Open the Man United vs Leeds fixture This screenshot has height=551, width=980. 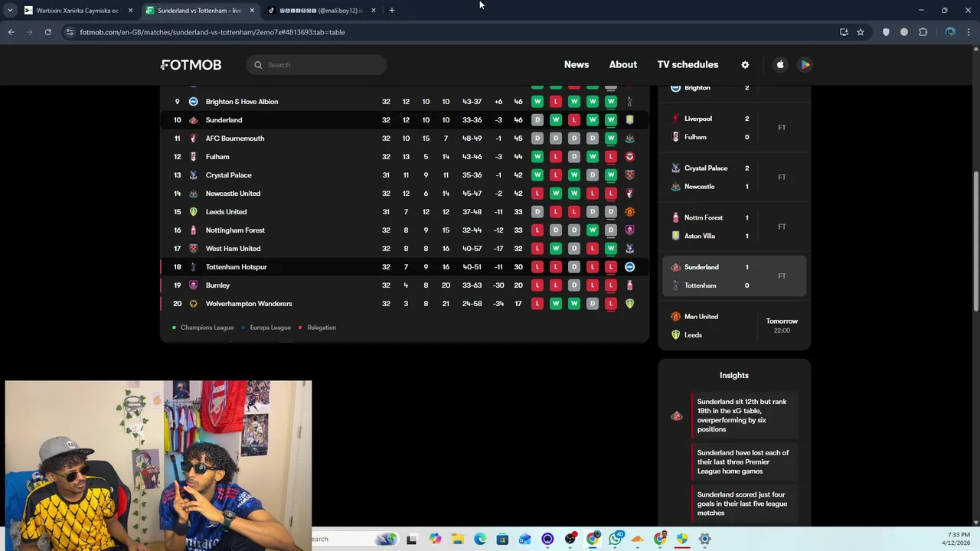tap(734, 326)
